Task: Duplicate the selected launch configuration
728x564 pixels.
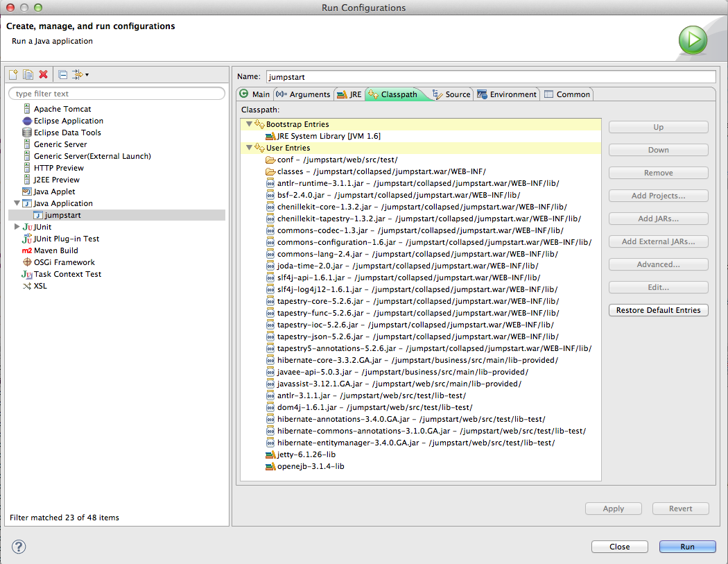Action: pos(28,74)
